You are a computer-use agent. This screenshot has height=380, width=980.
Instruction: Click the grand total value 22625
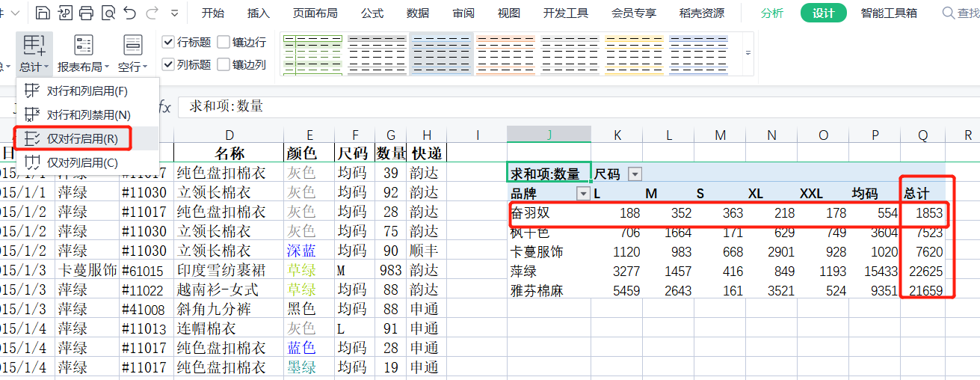[x=926, y=271]
